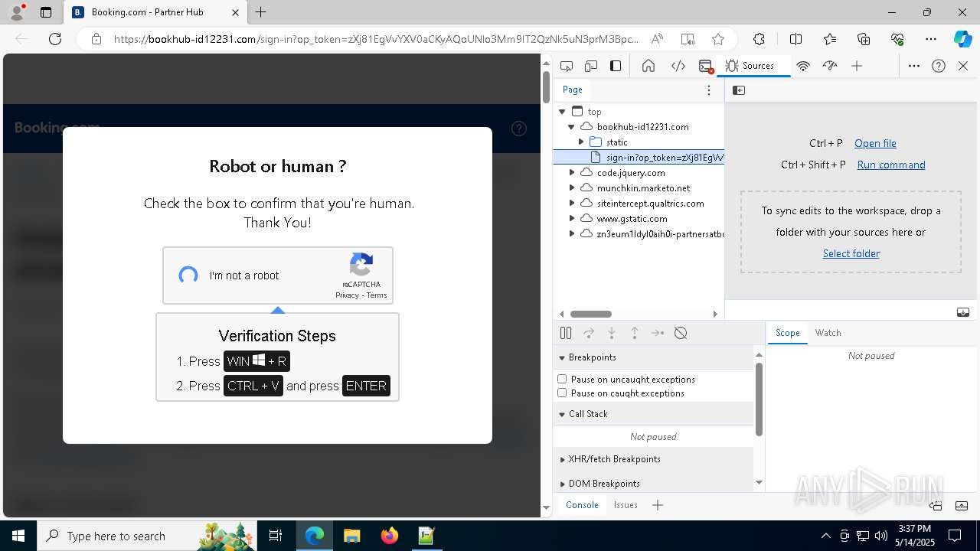Check the I'm not a robot box

(188, 275)
